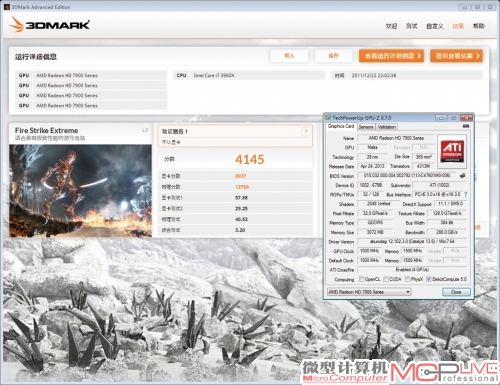Viewport: 500px width, 385px height.
Task: Click the GPU-Z screenshot camera icon
Action: click(x=466, y=126)
